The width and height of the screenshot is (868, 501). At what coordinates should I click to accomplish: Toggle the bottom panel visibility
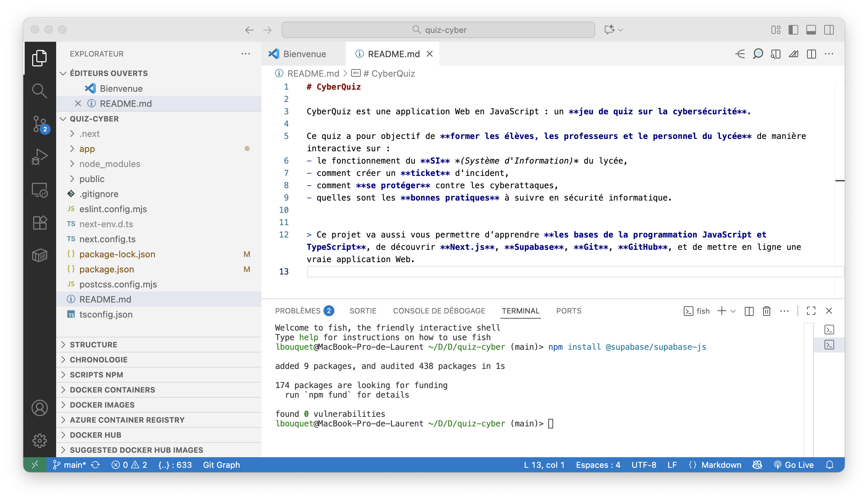[811, 30]
